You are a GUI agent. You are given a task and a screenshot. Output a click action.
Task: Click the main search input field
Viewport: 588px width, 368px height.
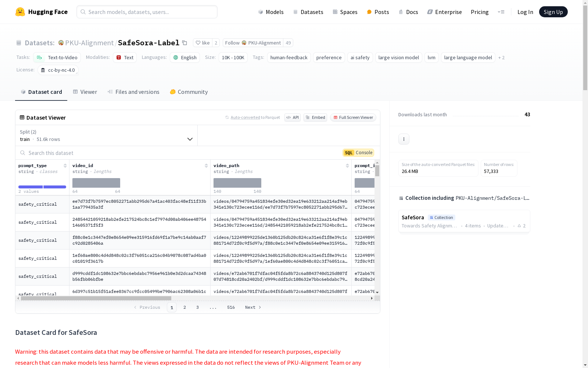pyautogui.click(x=147, y=12)
